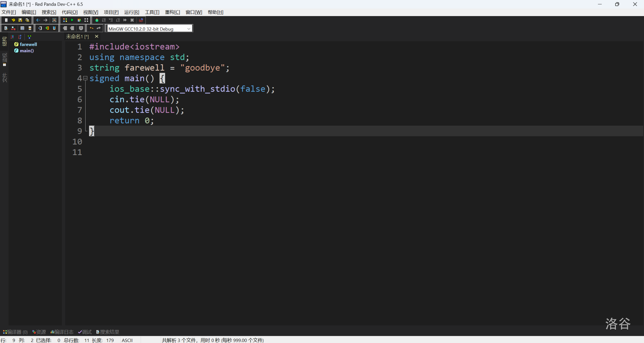Close the 未命名1 editor tab
644x343 pixels.
[97, 37]
